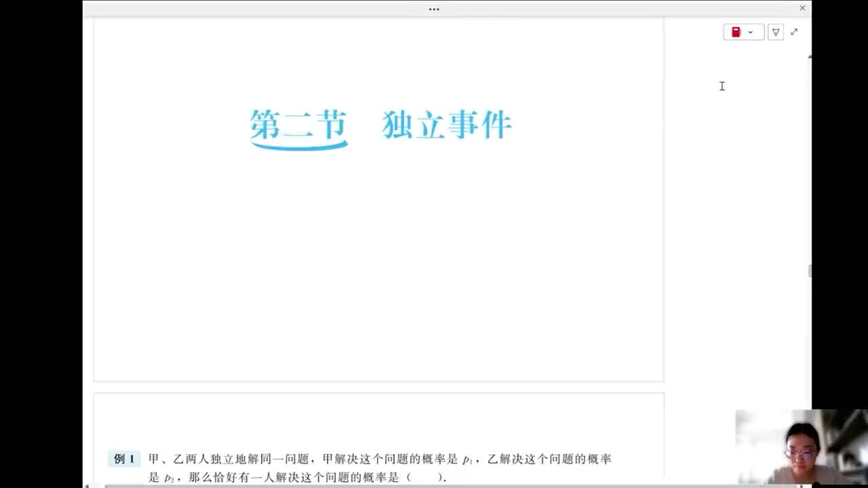Click the vertical scrollbar thumb
Screen dimensions: 868x488
810,271
